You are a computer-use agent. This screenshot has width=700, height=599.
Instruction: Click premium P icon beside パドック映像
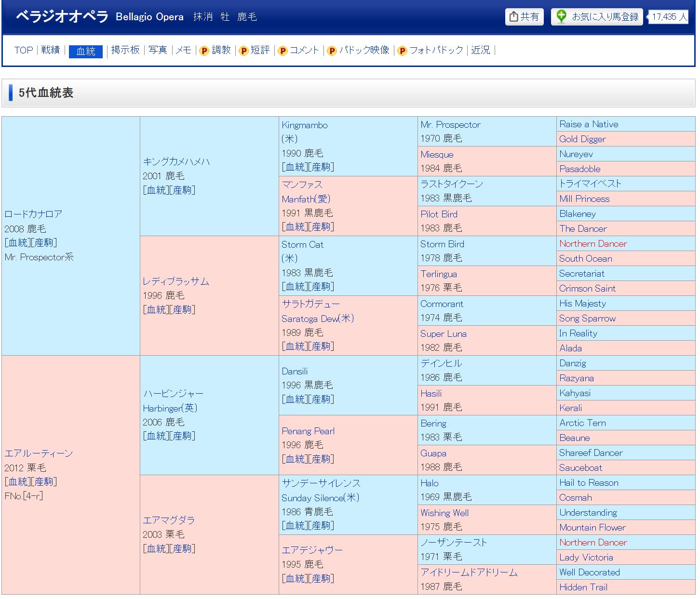(x=332, y=51)
